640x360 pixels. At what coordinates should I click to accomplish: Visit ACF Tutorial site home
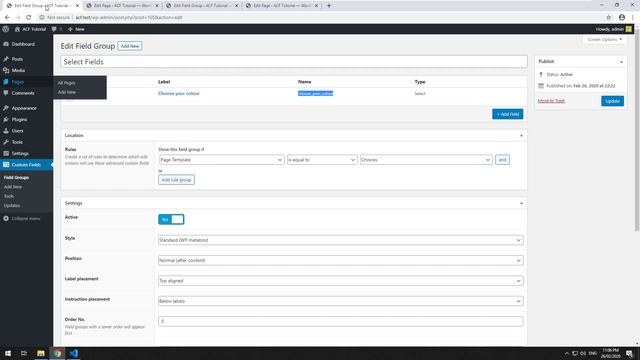coord(31,29)
